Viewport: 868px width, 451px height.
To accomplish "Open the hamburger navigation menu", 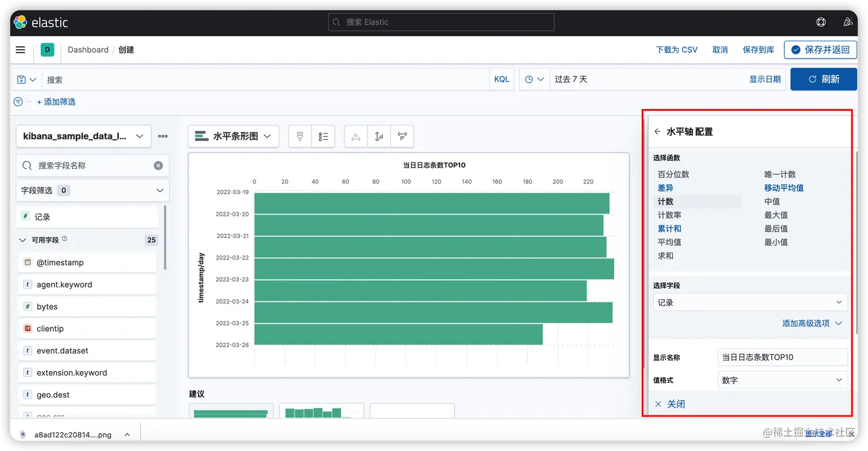I will pyautogui.click(x=21, y=50).
